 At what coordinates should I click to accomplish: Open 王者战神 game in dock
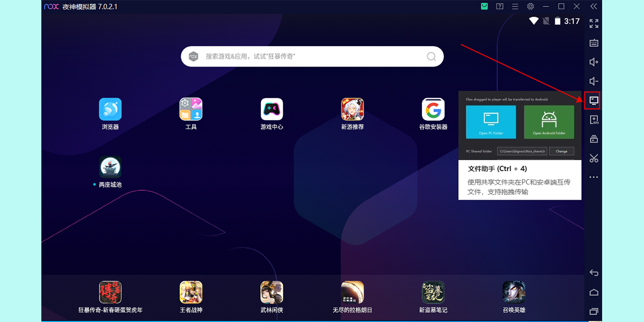point(191,292)
